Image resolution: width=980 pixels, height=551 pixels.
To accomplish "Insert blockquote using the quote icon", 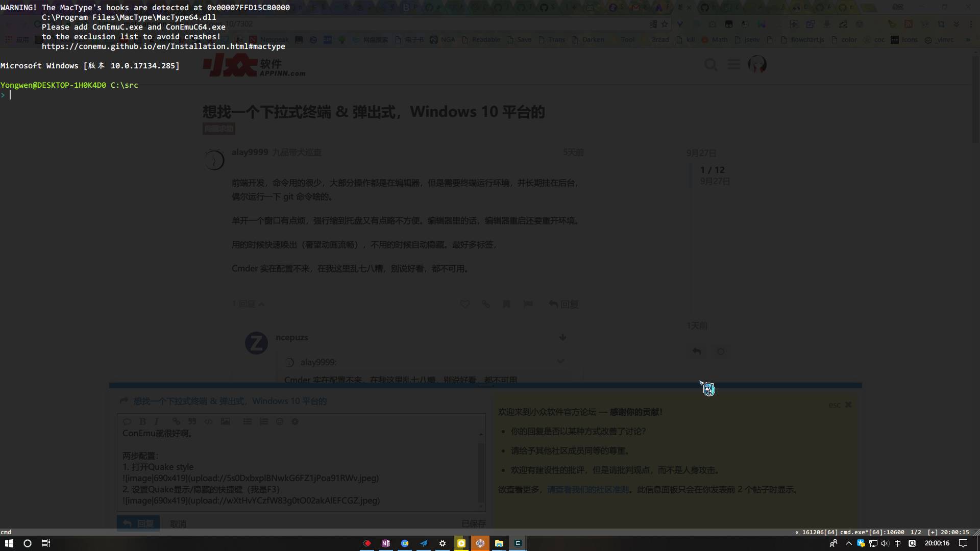I will pos(192,421).
